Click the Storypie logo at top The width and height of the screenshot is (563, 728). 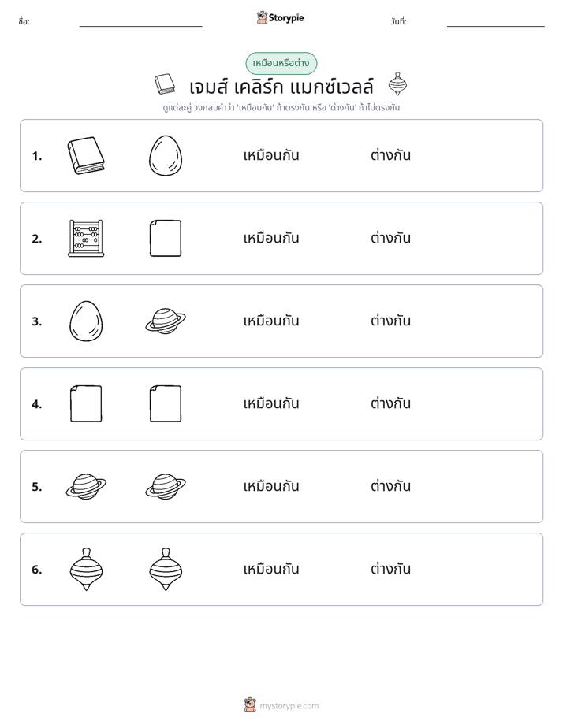click(281, 18)
